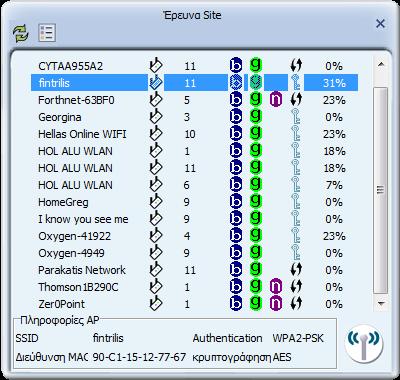Click the key icon for Hellas Online WIFI

point(295,134)
